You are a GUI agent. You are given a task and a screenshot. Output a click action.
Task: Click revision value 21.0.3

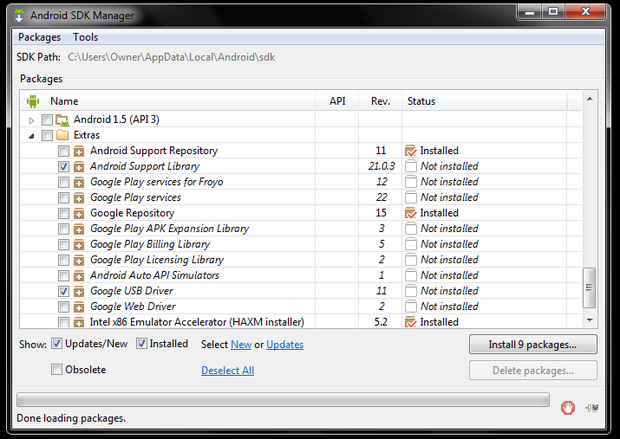pos(381,166)
